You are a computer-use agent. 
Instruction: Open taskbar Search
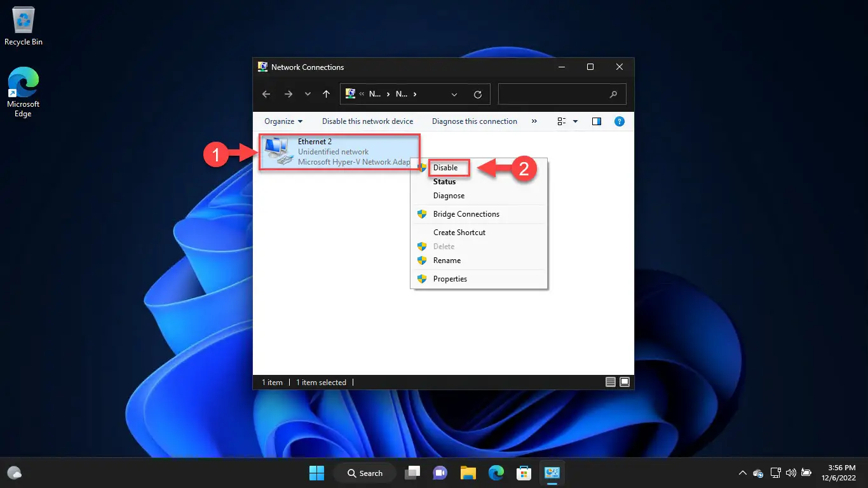[x=365, y=473]
